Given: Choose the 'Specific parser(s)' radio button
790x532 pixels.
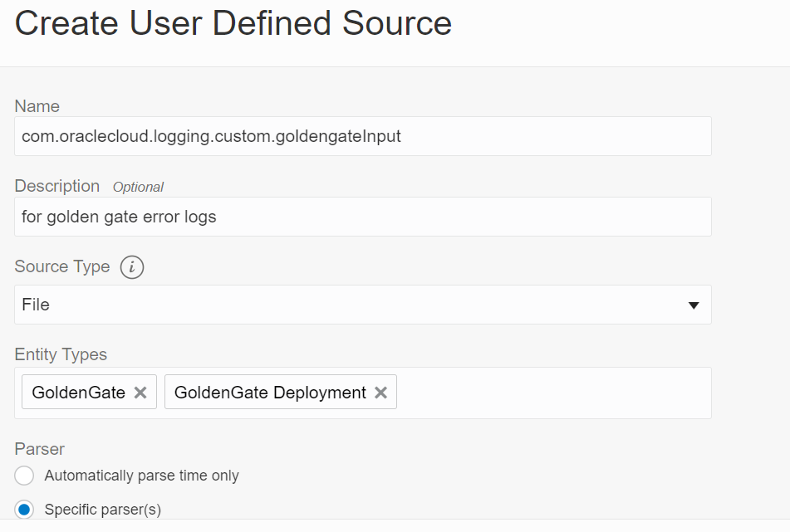Looking at the screenshot, I should pos(25,509).
